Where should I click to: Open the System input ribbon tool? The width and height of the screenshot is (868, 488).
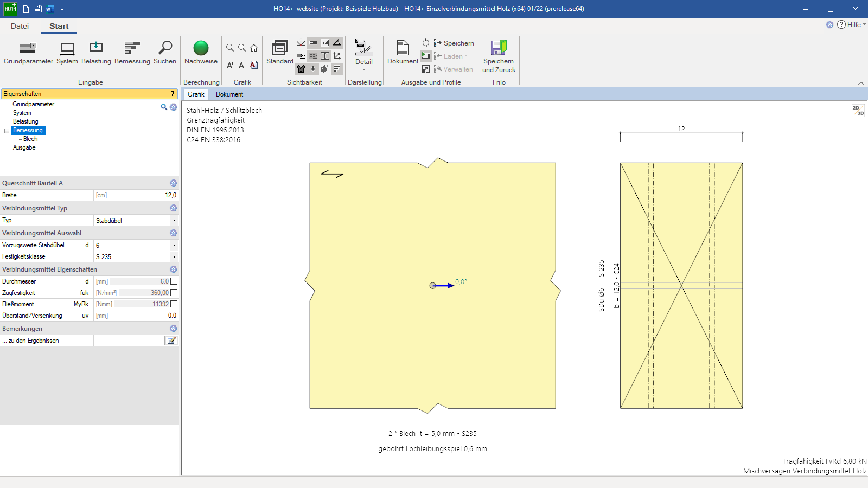(x=67, y=53)
